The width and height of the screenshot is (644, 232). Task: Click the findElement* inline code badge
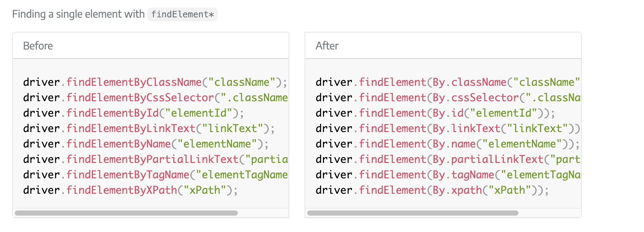[182, 14]
